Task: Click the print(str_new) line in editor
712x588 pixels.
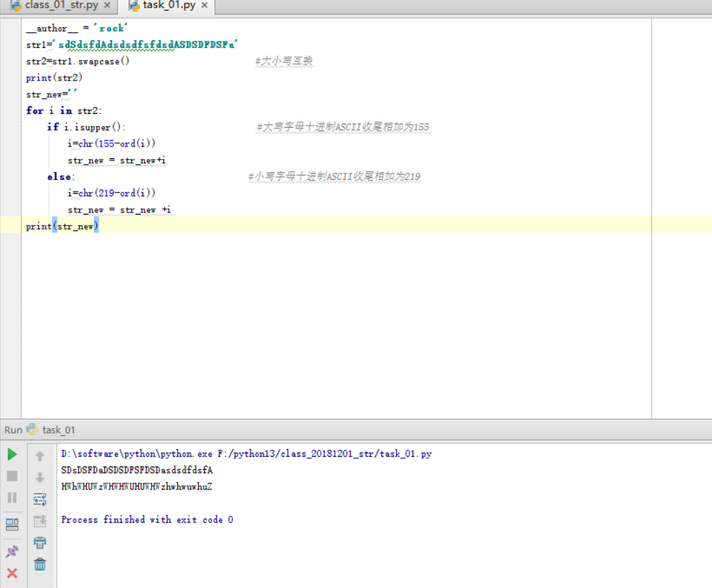Action: click(63, 226)
